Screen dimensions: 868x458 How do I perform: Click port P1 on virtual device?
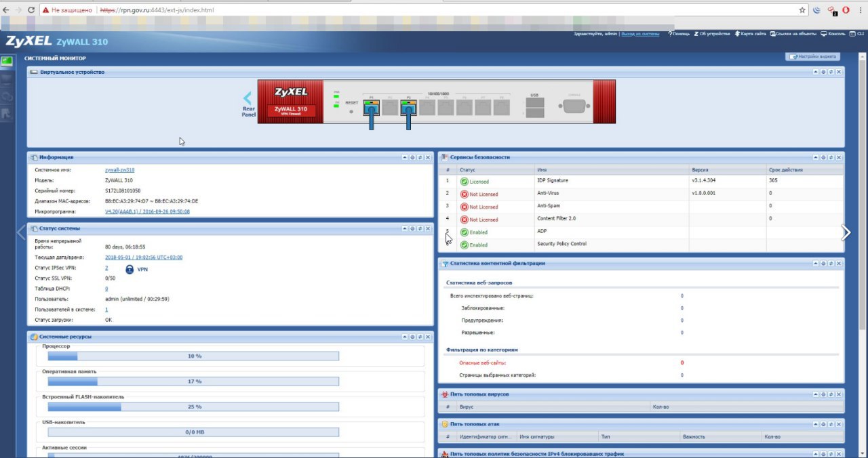[371, 107]
